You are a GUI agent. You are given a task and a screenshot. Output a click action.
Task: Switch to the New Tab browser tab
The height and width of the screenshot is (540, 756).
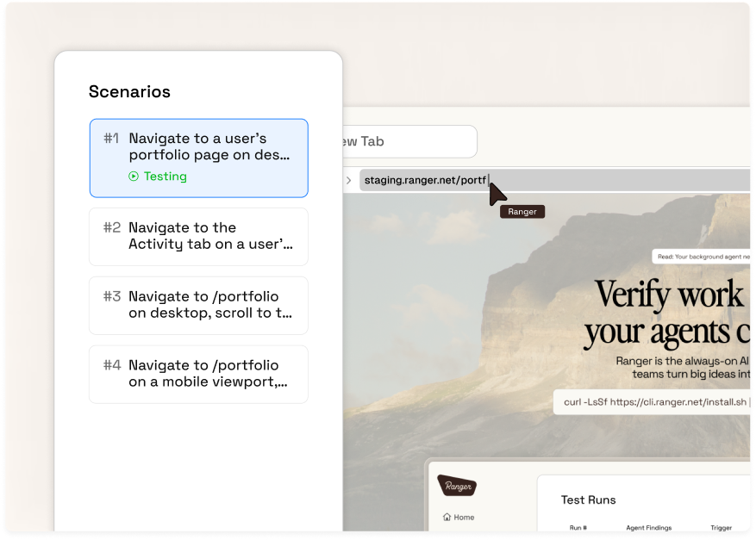(x=409, y=141)
